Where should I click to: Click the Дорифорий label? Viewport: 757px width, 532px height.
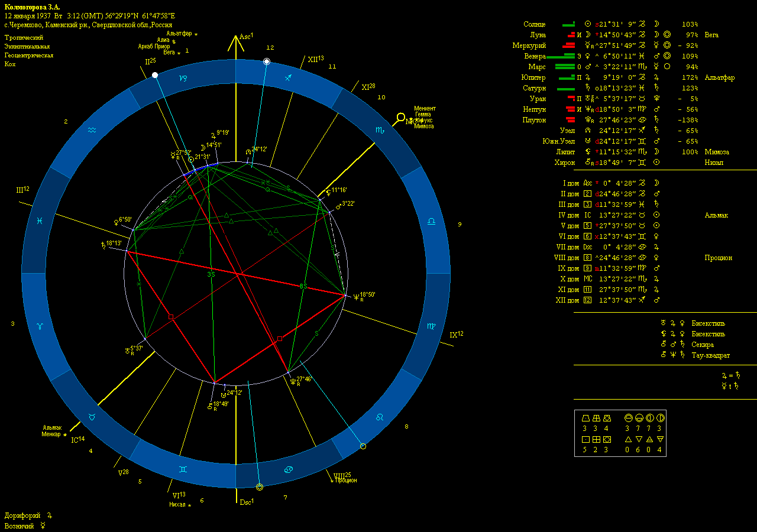pyautogui.click(x=22, y=515)
